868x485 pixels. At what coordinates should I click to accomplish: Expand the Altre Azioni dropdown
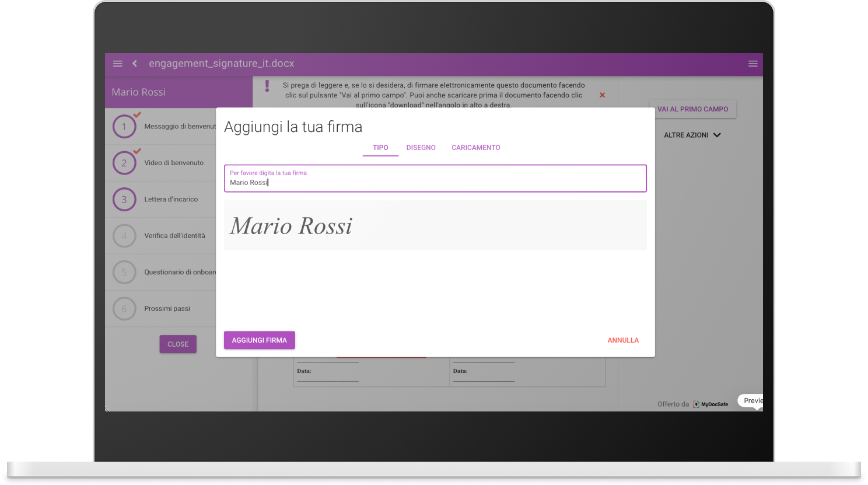pos(692,135)
